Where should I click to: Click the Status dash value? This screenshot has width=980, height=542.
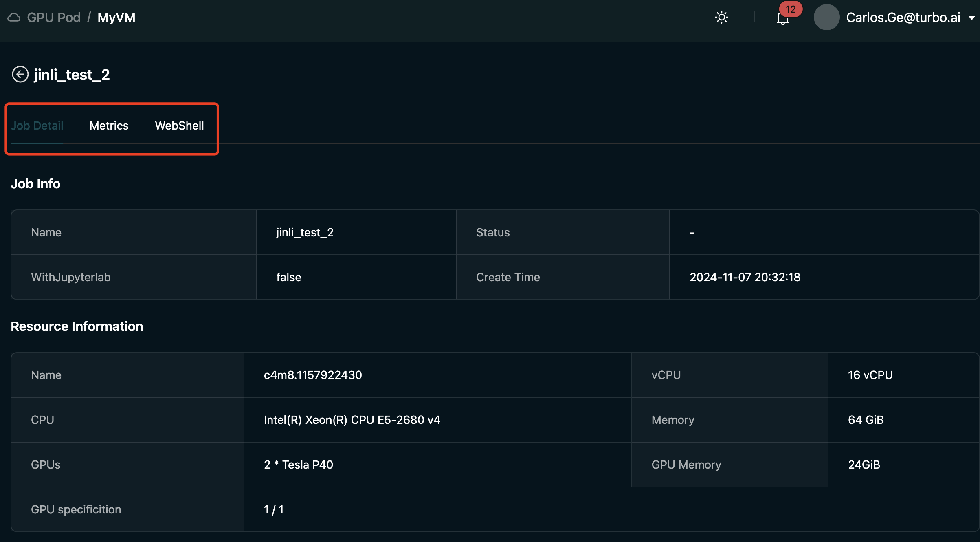tap(692, 233)
